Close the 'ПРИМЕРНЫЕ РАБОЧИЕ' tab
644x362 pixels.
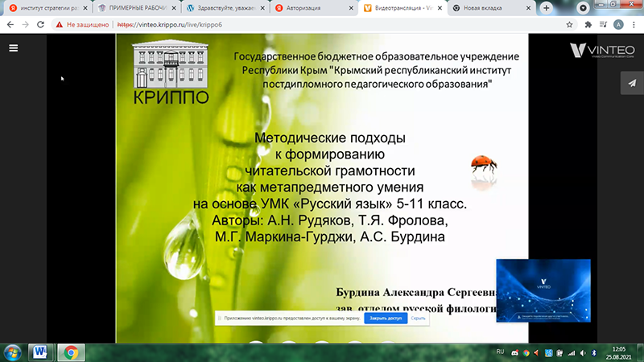point(174,8)
